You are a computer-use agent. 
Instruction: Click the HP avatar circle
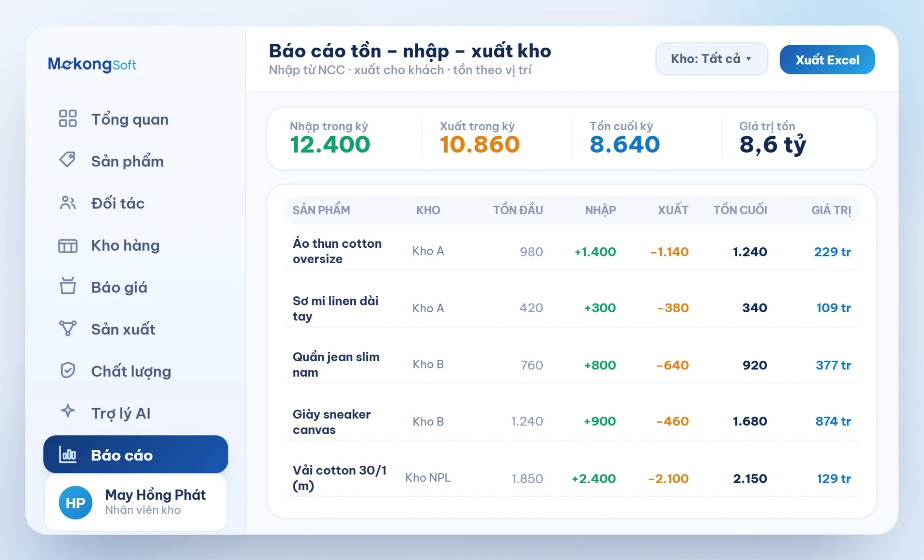(x=76, y=503)
